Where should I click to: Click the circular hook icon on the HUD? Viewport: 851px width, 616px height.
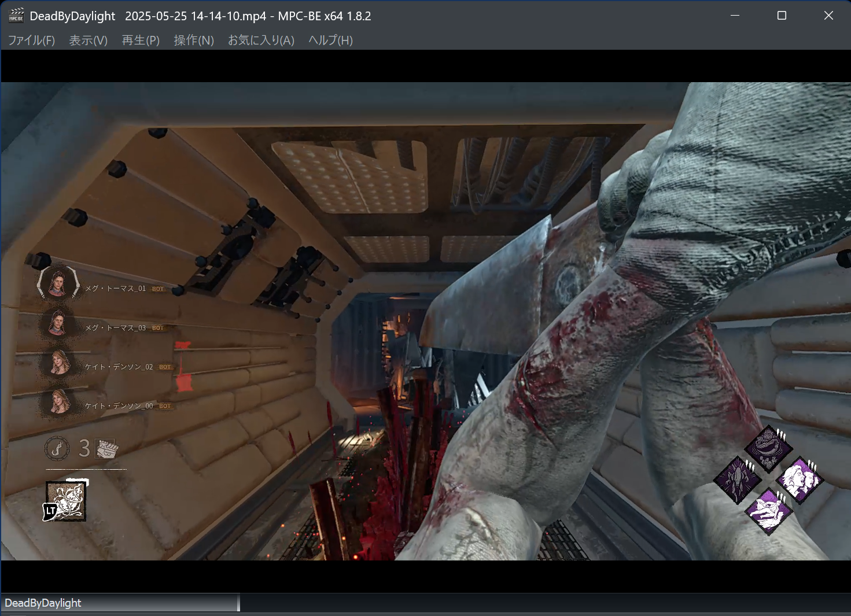coord(57,448)
